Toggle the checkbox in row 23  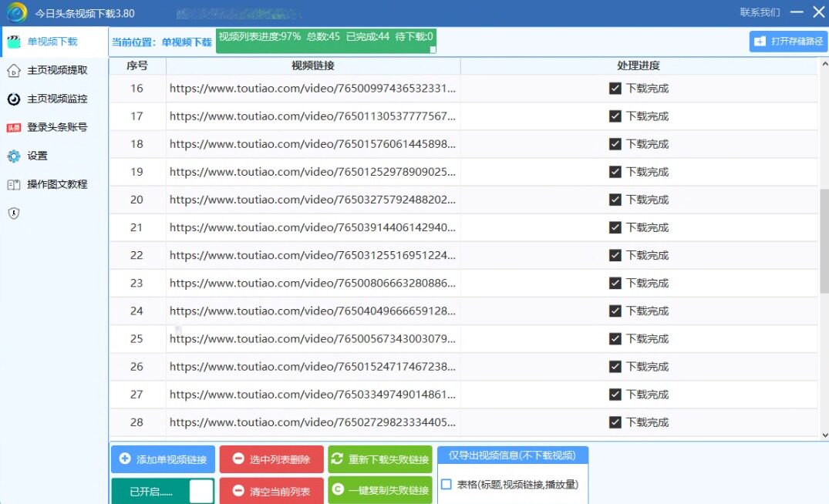coord(615,283)
